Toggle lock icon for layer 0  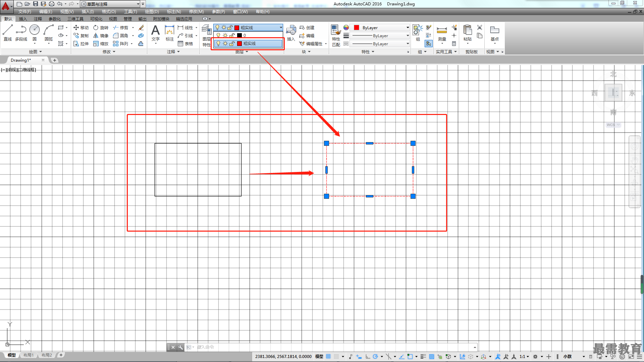(232, 35)
